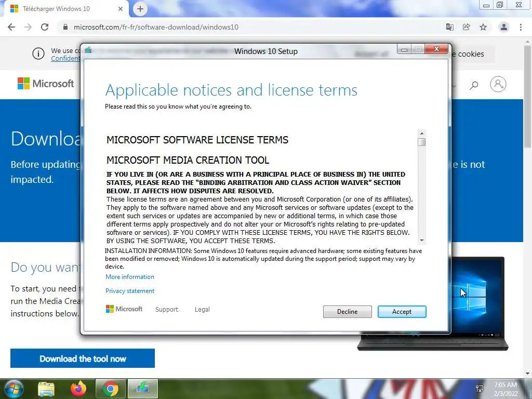Restore down the Chrome window

click(x=500, y=5)
